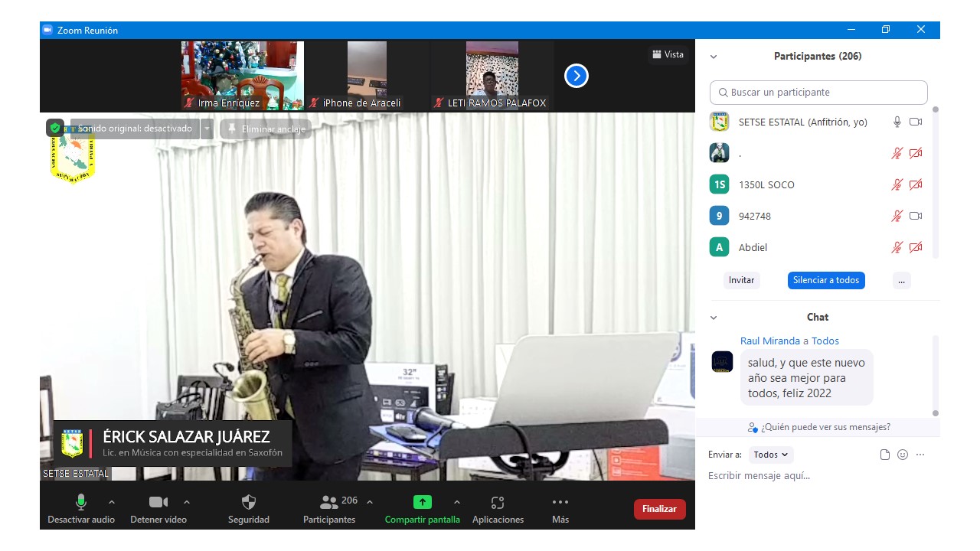Collapse the Chat panel chevron
Viewport: 980px width, 551px height.
(x=714, y=318)
